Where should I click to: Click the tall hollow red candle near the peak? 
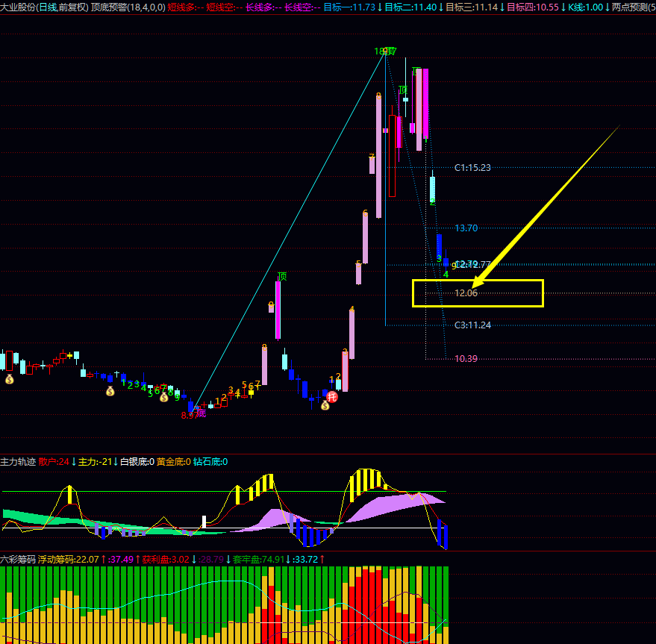pos(392,156)
